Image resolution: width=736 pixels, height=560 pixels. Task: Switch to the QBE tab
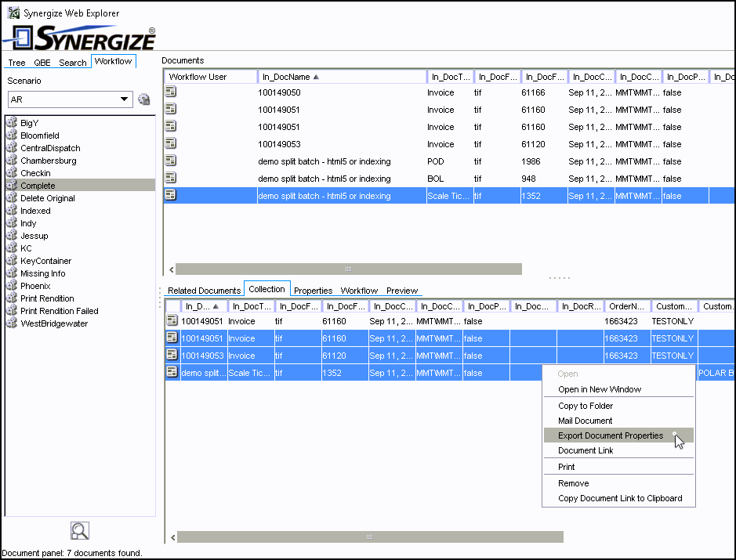click(x=42, y=63)
